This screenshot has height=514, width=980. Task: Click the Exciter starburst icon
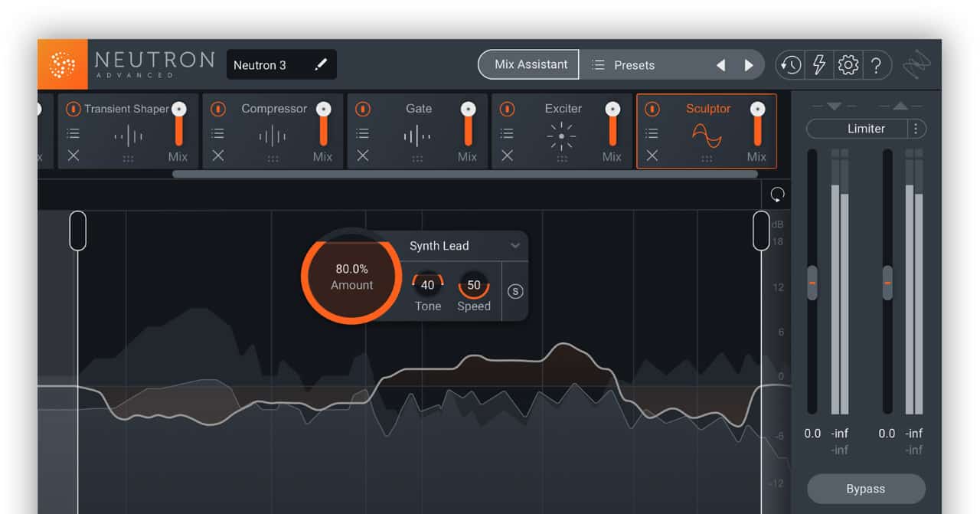561,137
